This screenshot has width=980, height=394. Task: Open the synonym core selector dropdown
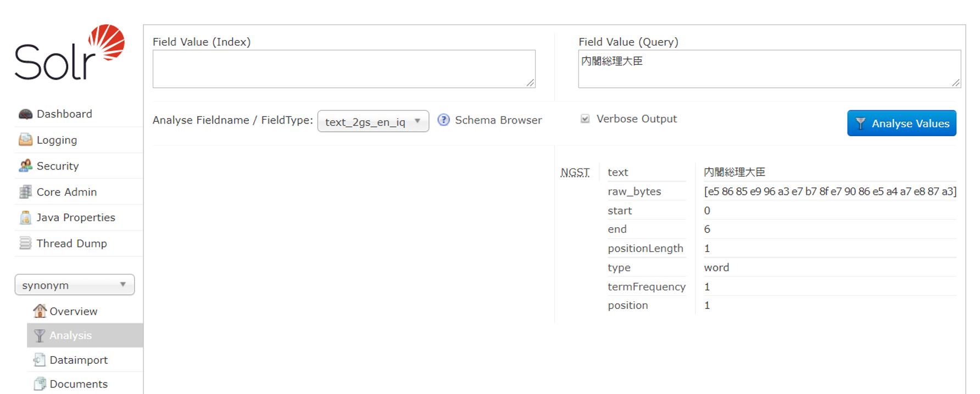[75, 285]
